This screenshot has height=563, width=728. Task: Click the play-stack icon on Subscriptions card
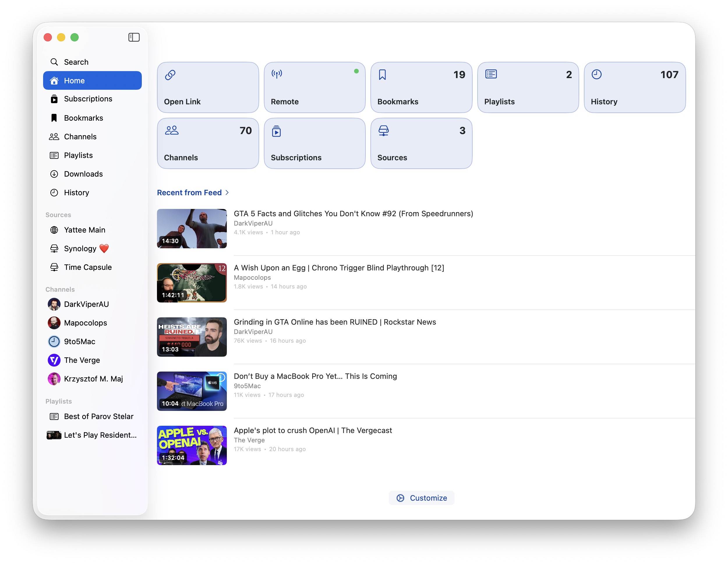pos(276,131)
